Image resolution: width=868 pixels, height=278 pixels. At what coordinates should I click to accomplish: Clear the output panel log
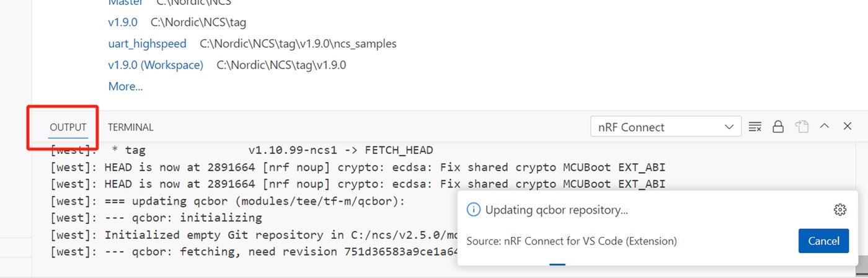pyautogui.click(x=755, y=127)
